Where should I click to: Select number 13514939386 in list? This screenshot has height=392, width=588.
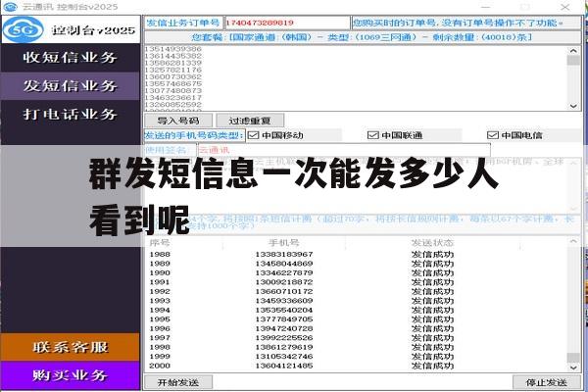pos(173,49)
